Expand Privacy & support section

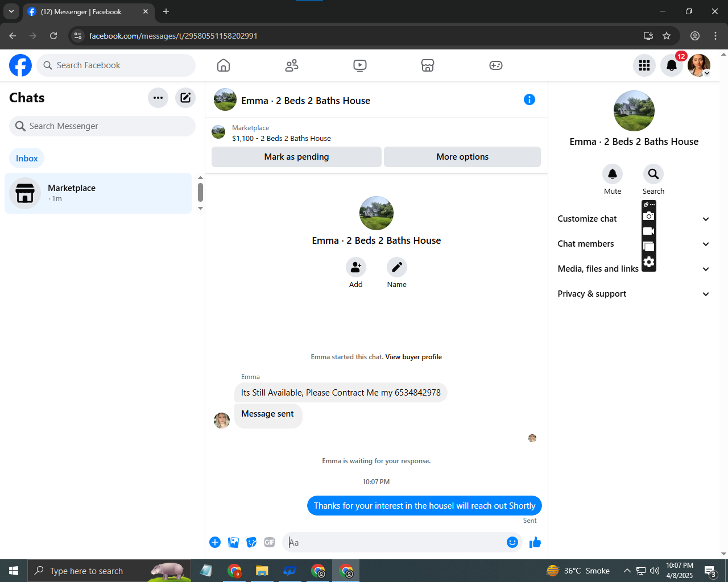[x=634, y=294]
